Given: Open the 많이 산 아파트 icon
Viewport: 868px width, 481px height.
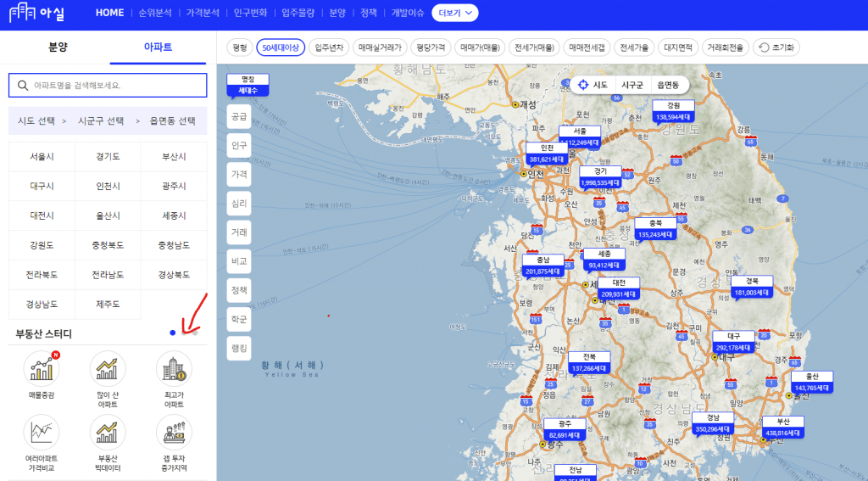Looking at the screenshot, I should coord(107,369).
